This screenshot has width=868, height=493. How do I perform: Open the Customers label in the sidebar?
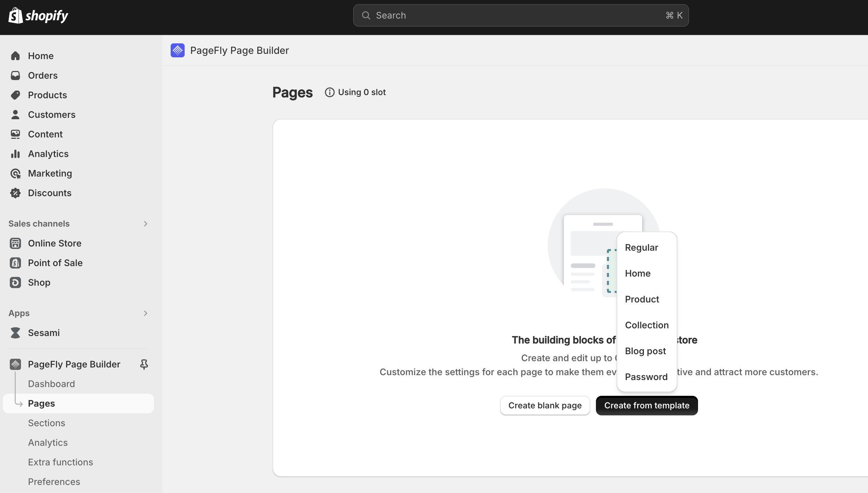(x=52, y=115)
